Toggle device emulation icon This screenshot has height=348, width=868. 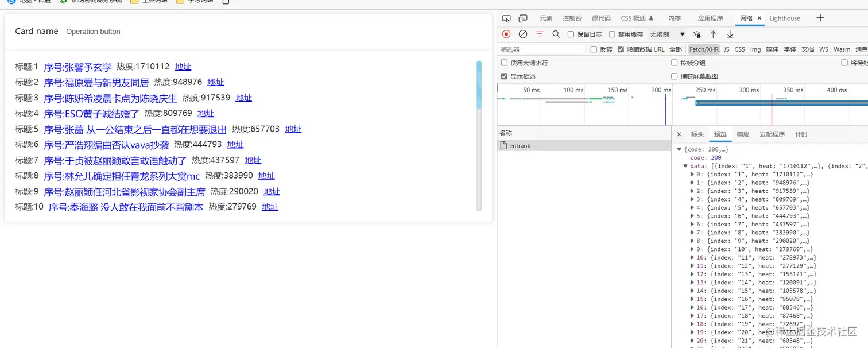click(x=523, y=18)
